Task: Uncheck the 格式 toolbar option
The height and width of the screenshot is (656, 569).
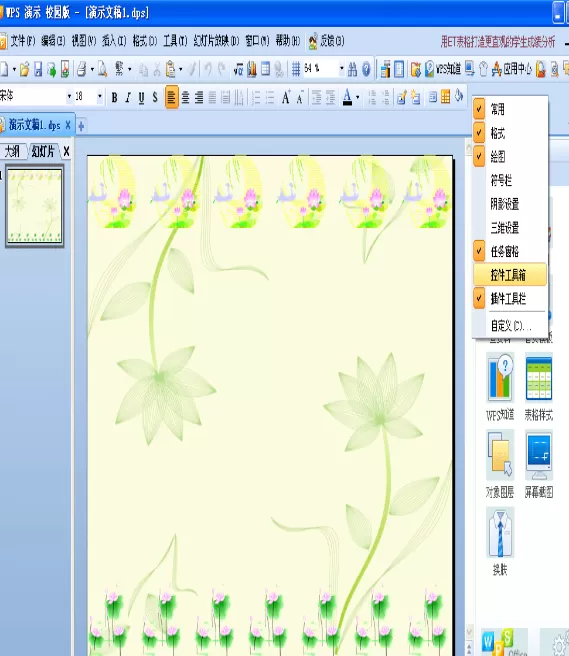Action: click(x=510, y=133)
